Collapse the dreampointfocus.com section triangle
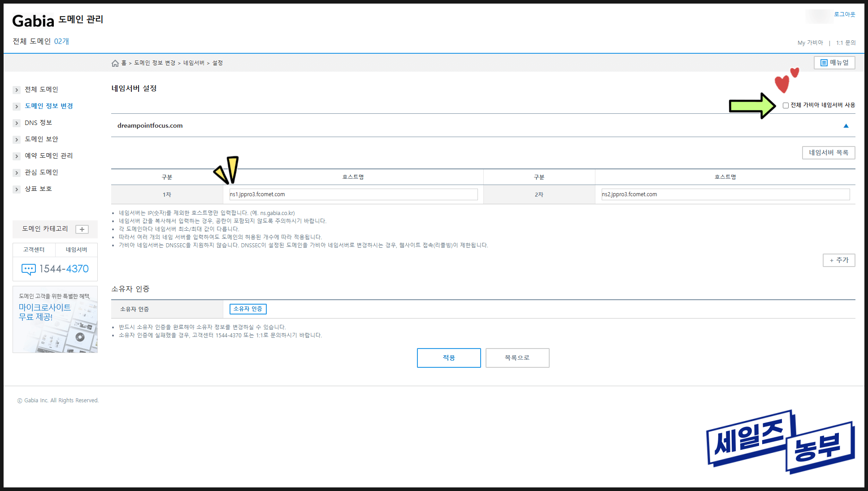The image size is (868, 491). click(846, 126)
